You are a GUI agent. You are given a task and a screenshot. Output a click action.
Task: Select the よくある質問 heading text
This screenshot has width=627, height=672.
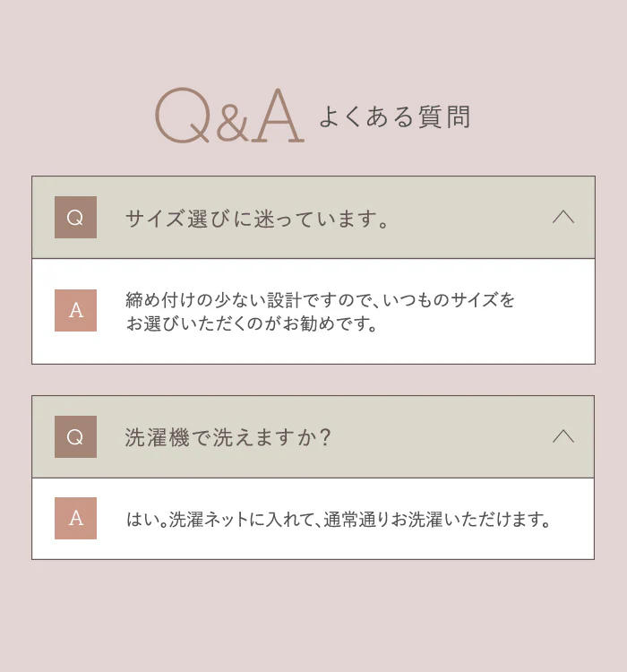click(x=395, y=116)
